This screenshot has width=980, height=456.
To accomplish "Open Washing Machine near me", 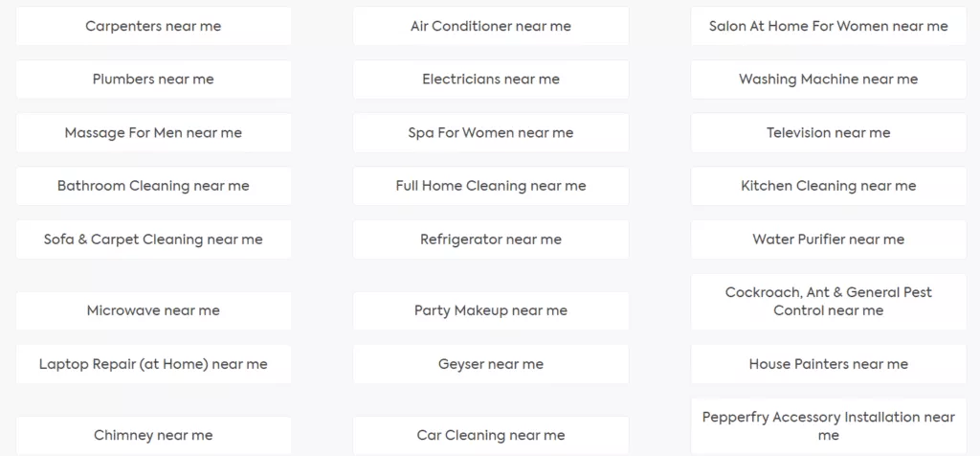I will [x=828, y=80].
